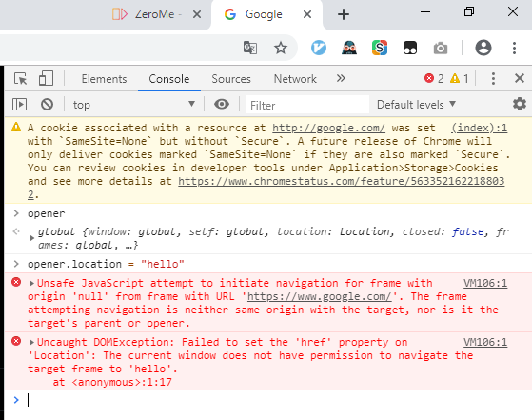Click the camera screenshot extension icon
This screenshot has height=420, width=532.
(441, 49)
